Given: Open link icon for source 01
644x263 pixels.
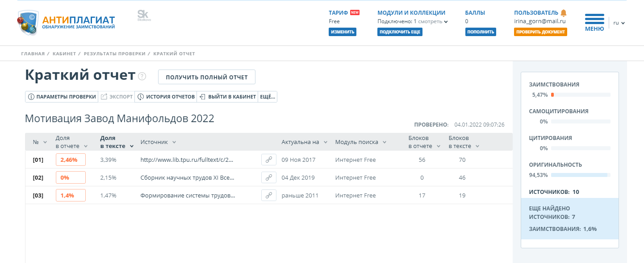Looking at the screenshot, I should [x=269, y=160].
